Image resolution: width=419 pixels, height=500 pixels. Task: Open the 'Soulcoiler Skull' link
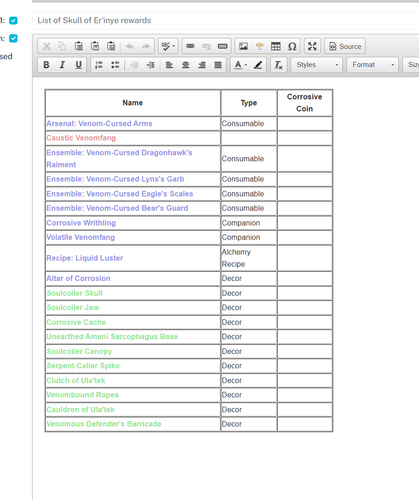75,293
